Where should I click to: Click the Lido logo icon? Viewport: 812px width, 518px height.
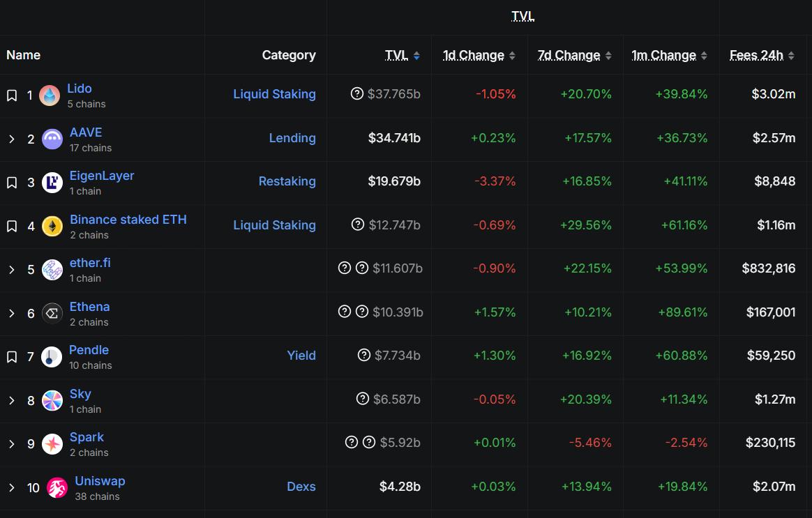point(50,96)
